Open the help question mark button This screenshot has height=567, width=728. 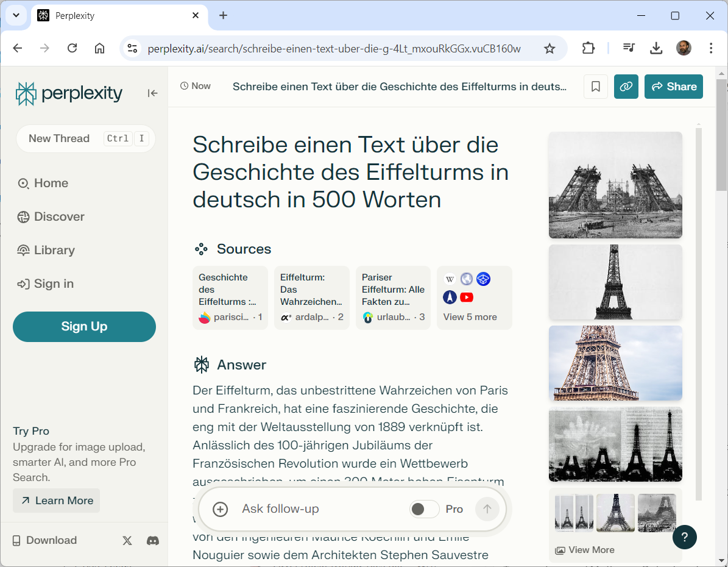click(684, 537)
